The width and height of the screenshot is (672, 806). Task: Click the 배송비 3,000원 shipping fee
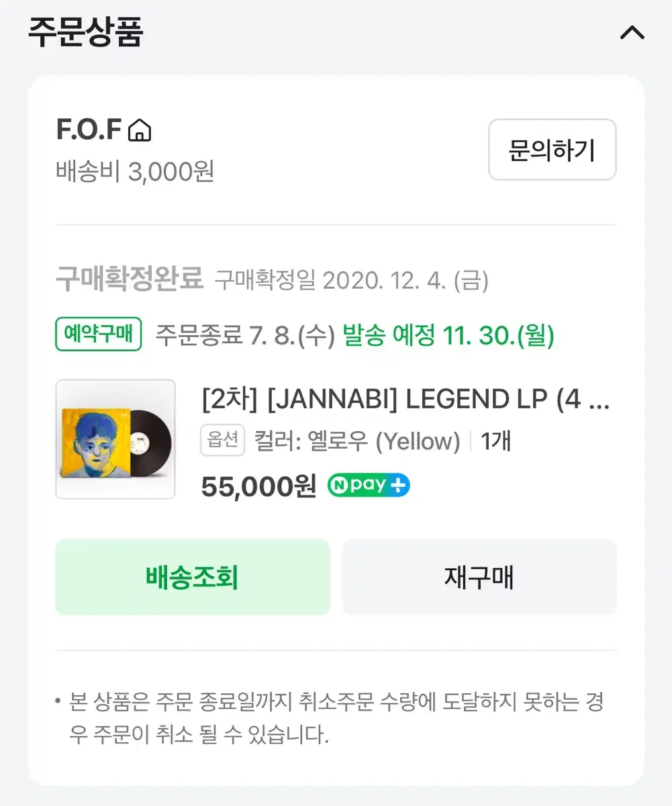tap(135, 171)
